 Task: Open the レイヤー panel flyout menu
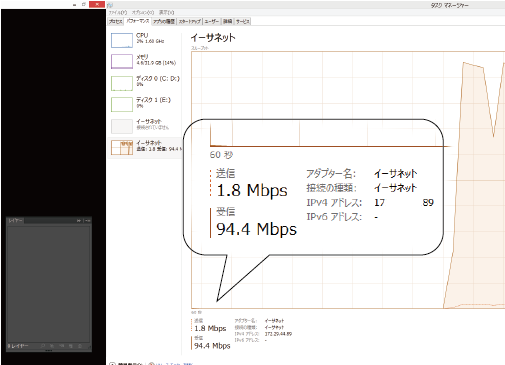point(87,221)
